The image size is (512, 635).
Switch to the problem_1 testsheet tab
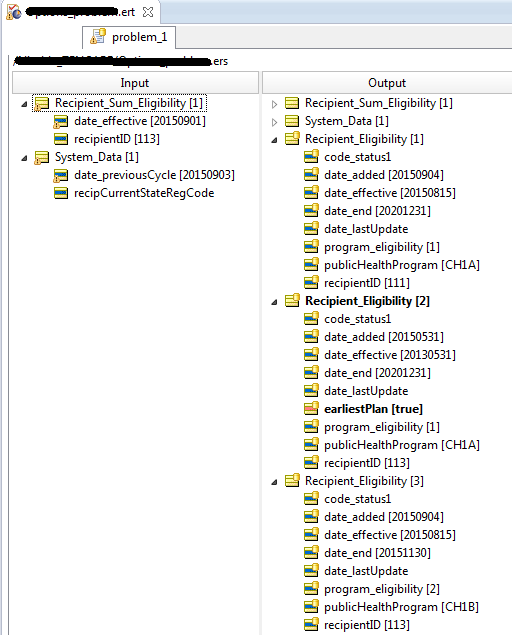point(129,37)
